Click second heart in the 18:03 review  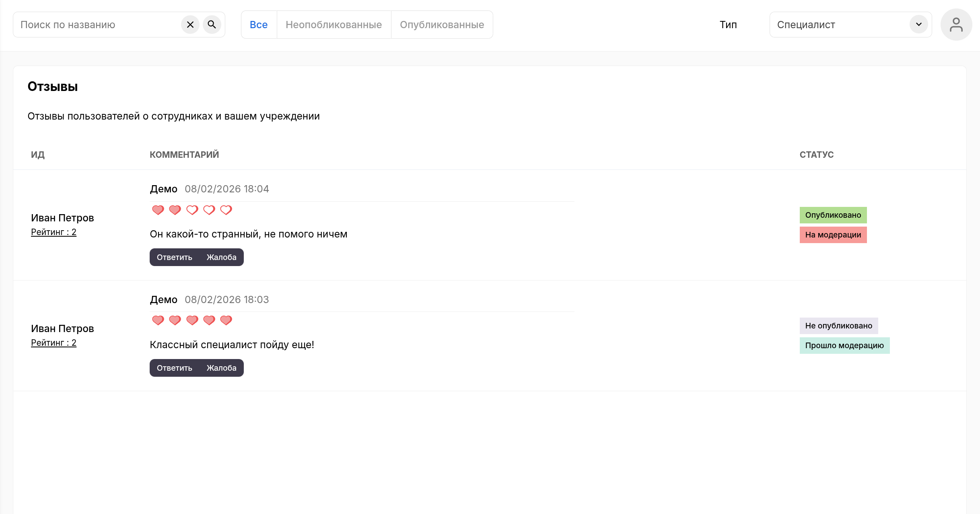click(175, 320)
